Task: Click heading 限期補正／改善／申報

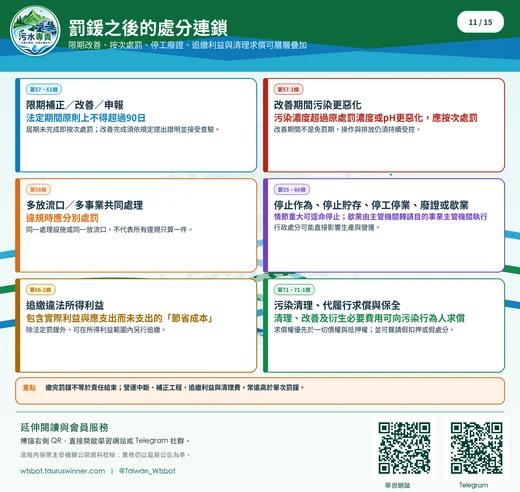Action: pyautogui.click(x=75, y=105)
